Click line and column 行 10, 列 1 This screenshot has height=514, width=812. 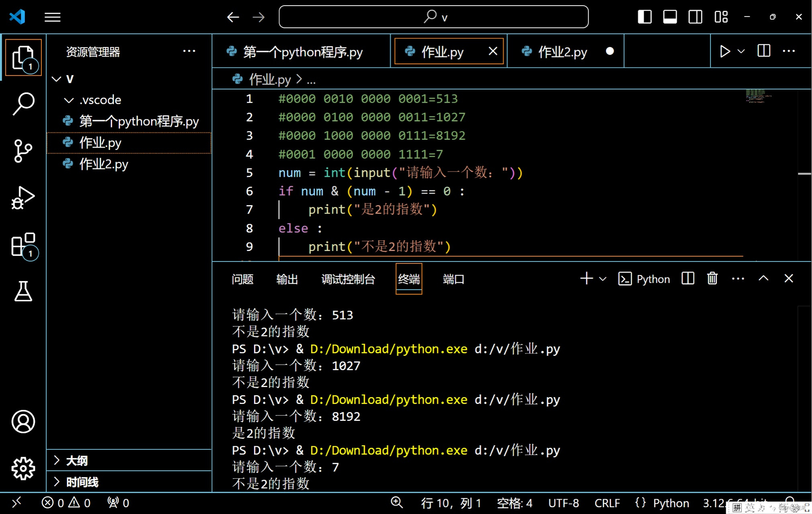[x=451, y=503]
